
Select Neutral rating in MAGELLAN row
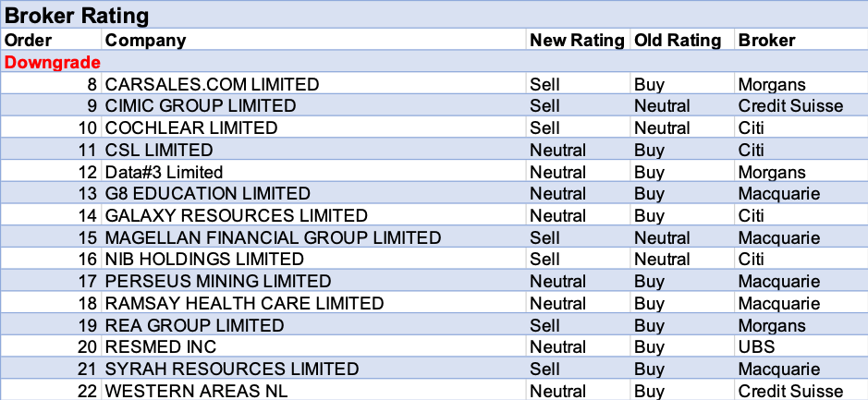(662, 237)
